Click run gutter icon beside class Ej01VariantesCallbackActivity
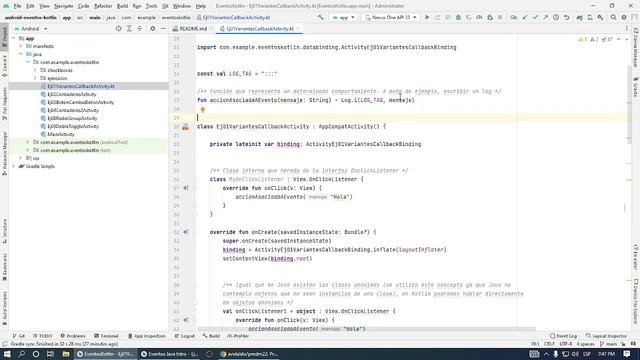 (x=186, y=127)
